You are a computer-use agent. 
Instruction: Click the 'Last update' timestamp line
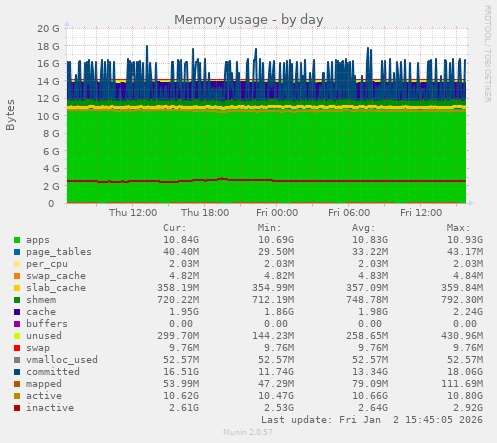(x=372, y=420)
